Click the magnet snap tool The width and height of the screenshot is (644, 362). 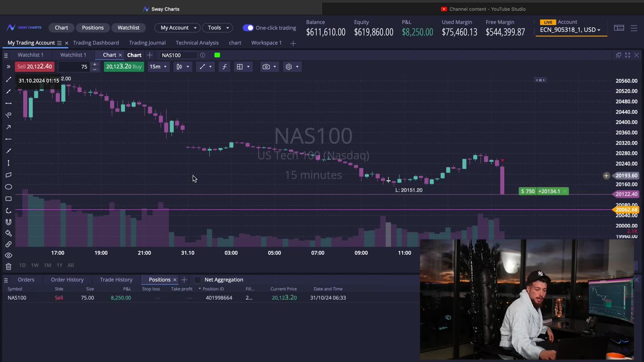(x=9, y=222)
